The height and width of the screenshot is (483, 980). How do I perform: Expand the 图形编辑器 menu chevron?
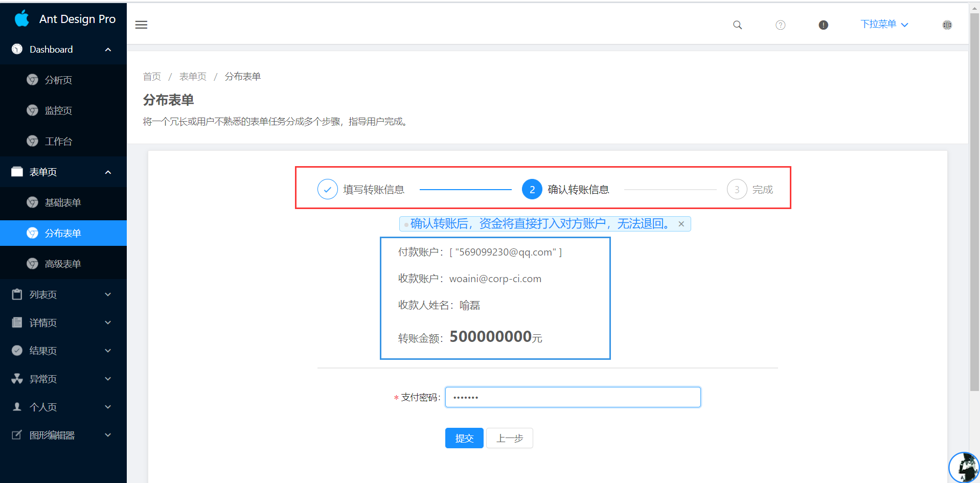(x=108, y=435)
